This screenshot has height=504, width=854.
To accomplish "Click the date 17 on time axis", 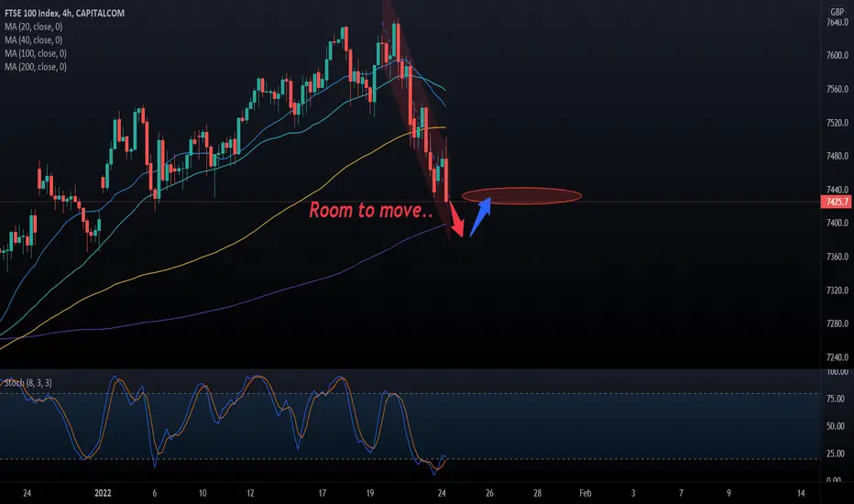I will point(323,493).
